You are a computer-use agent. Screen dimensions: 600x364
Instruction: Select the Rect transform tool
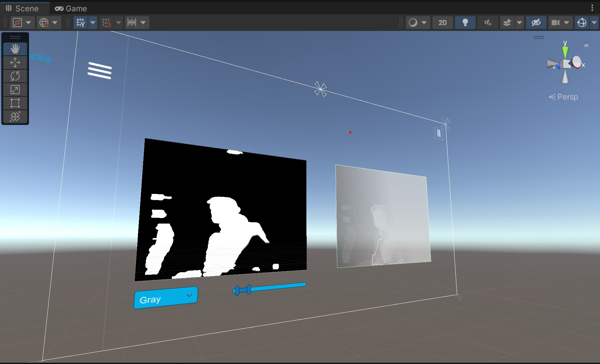(x=15, y=103)
